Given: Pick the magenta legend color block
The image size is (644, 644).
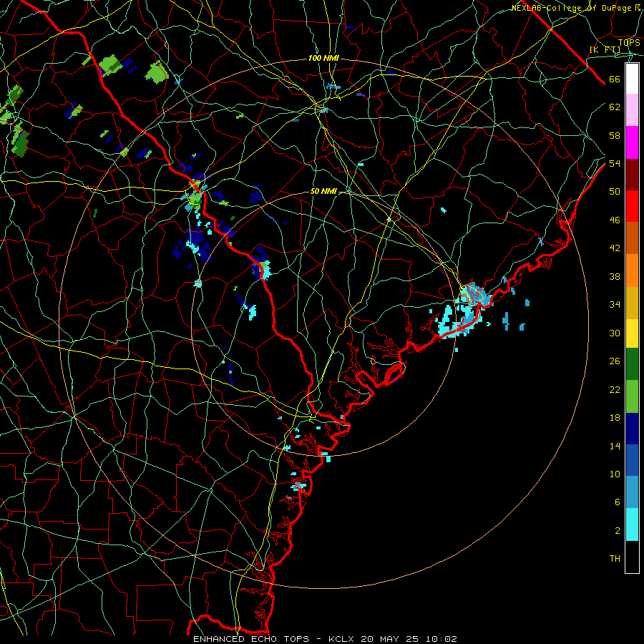Looking at the screenshot, I should pyautogui.click(x=632, y=142).
